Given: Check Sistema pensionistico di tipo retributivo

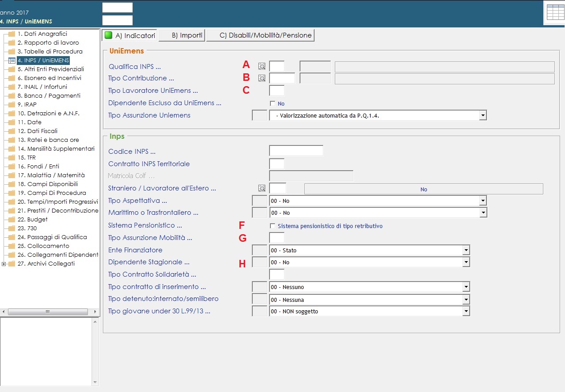Looking at the screenshot, I should [x=273, y=226].
